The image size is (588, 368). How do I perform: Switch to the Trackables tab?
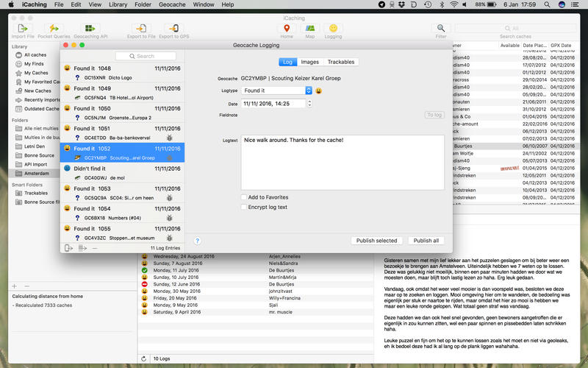pyautogui.click(x=341, y=62)
